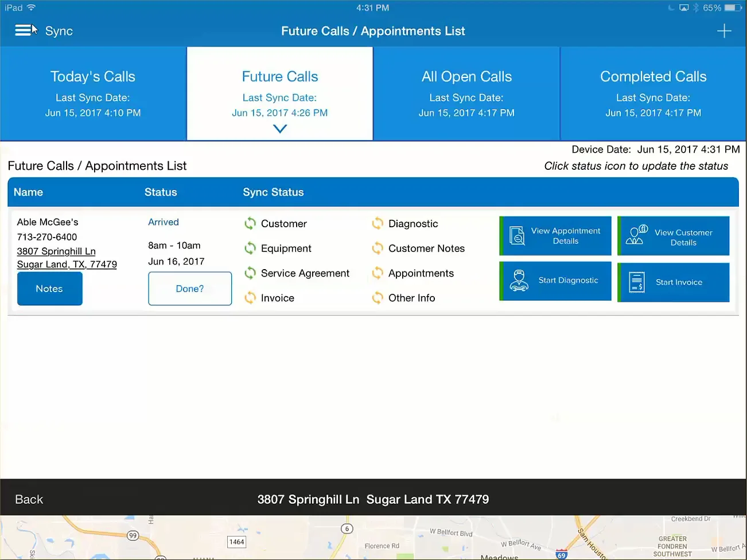
Task: Tap the Future Calls / Appointments List section heading
Action: click(97, 166)
